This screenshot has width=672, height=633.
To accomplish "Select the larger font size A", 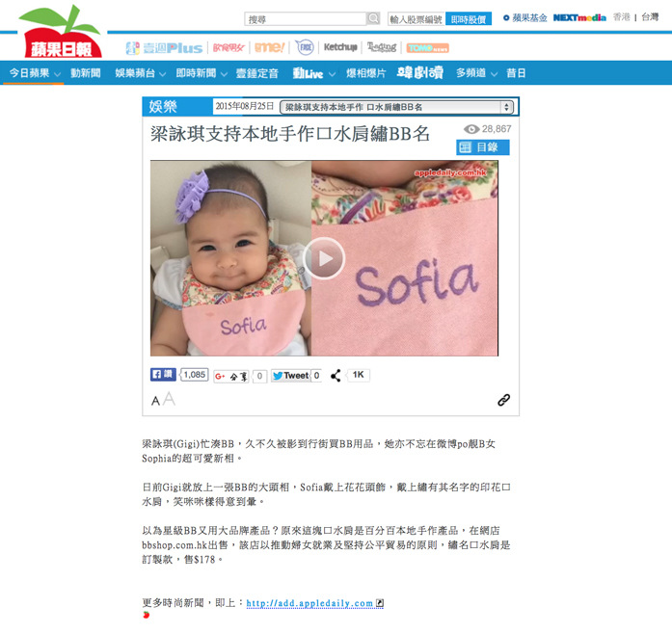I will [x=170, y=399].
